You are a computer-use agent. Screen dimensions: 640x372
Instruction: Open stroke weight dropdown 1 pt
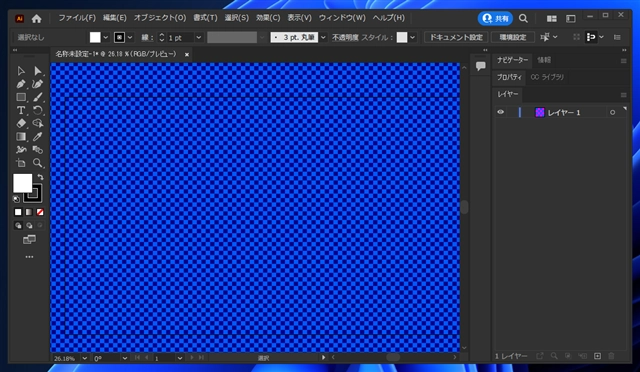tap(199, 38)
